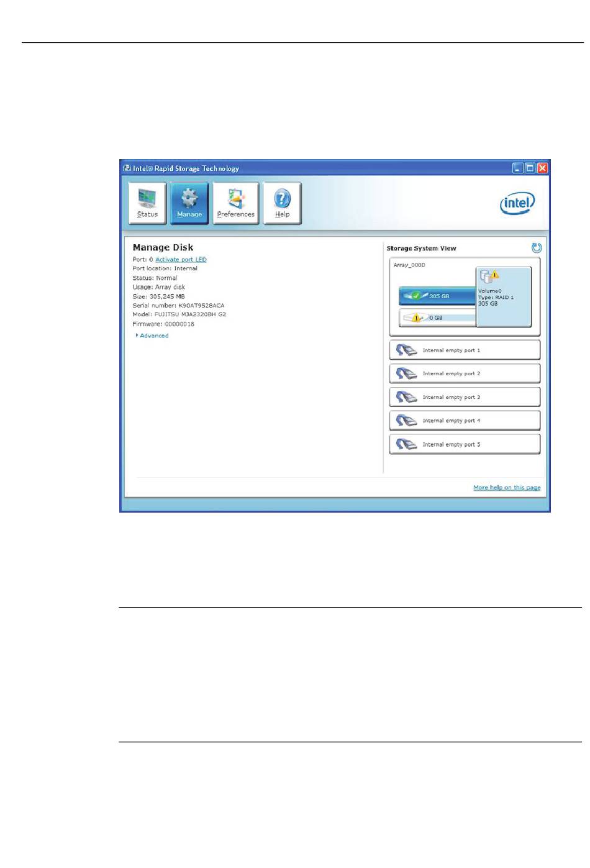Select the Manage tab
The image size is (590, 868).
click(189, 203)
